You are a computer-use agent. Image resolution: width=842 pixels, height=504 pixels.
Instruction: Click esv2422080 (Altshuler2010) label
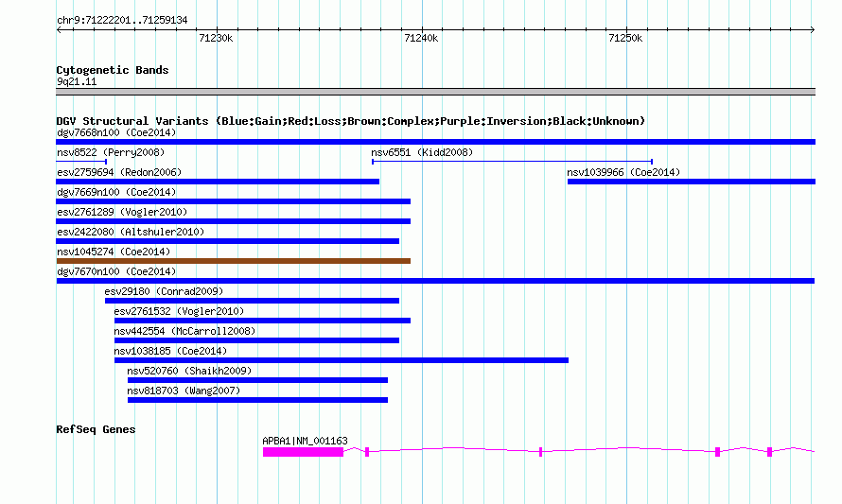point(131,232)
